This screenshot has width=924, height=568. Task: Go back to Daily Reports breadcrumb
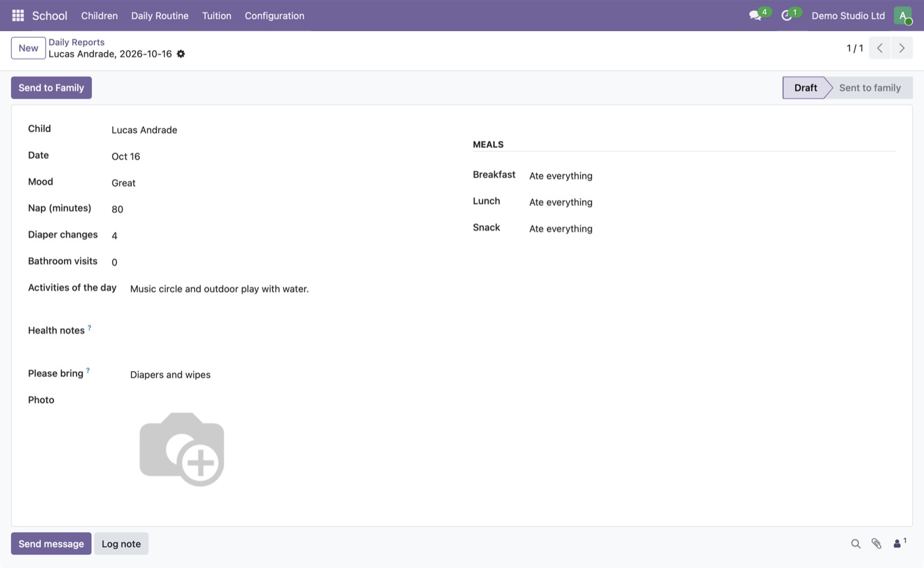click(x=77, y=42)
